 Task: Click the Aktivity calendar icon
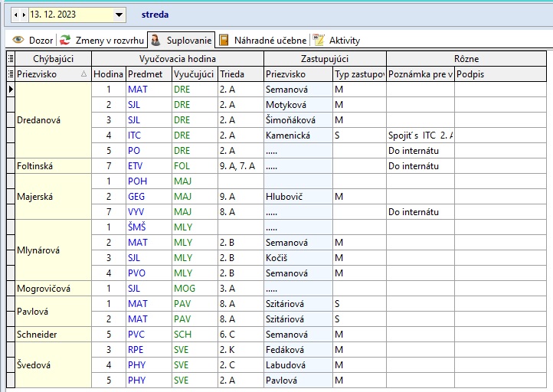[319, 40]
